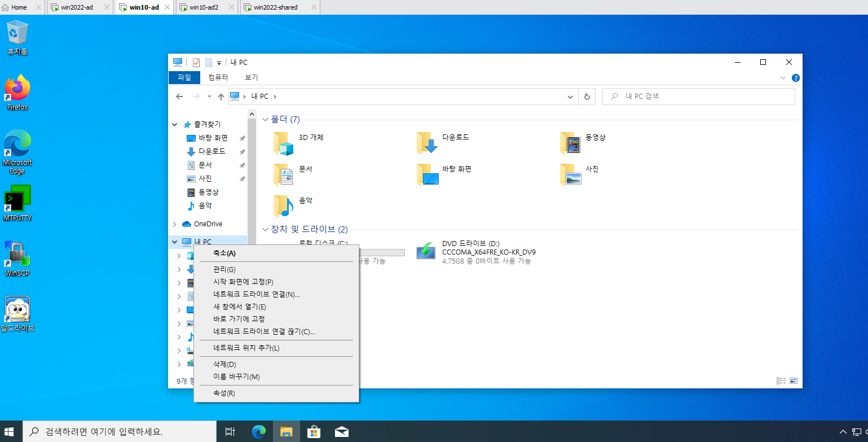The height and width of the screenshot is (442, 868).
Task: Collapse the 내 PC tree node
Action: click(x=174, y=242)
